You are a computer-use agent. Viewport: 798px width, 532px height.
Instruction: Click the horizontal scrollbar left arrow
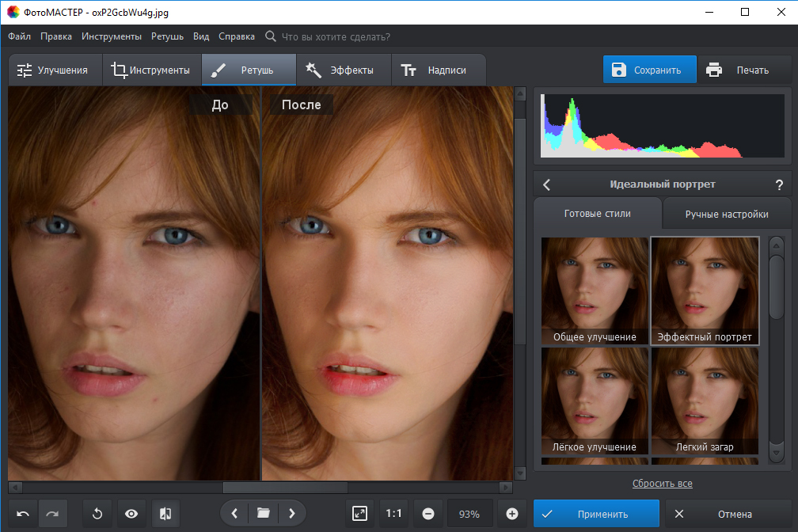15,487
